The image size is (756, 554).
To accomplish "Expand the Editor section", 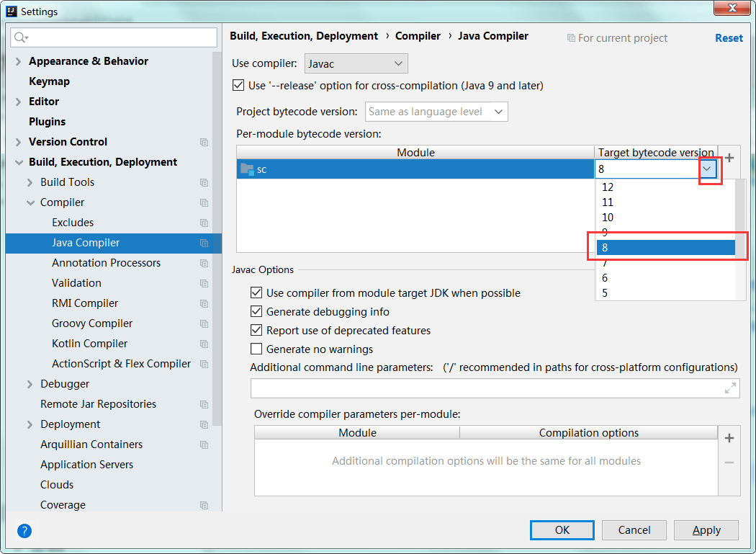I will tap(18, 102).
